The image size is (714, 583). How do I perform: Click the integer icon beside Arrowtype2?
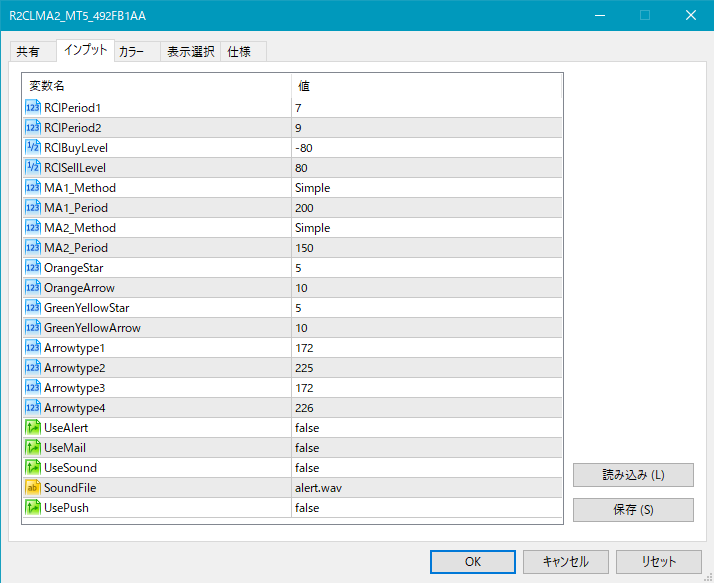[x=33, y=368]
